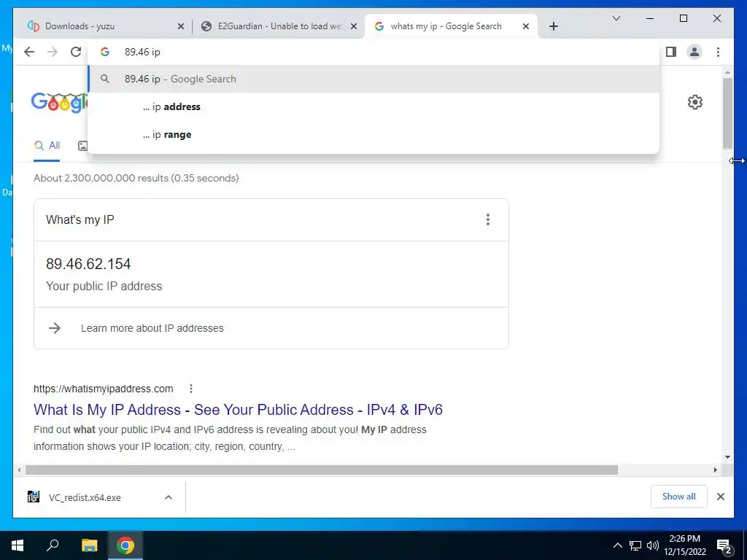Screen dimensions: 747x560
Task: Open Chrome three-dot menu
Action: coord(718,52)
